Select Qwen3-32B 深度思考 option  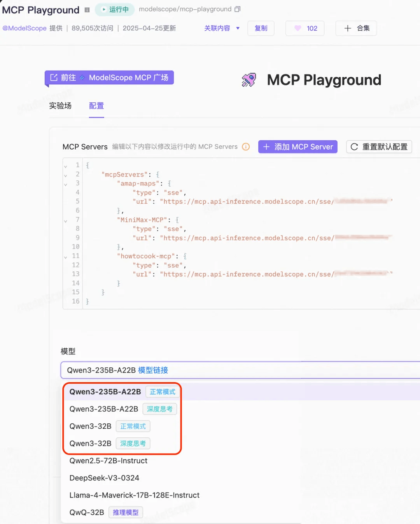[x=240, y=444]
